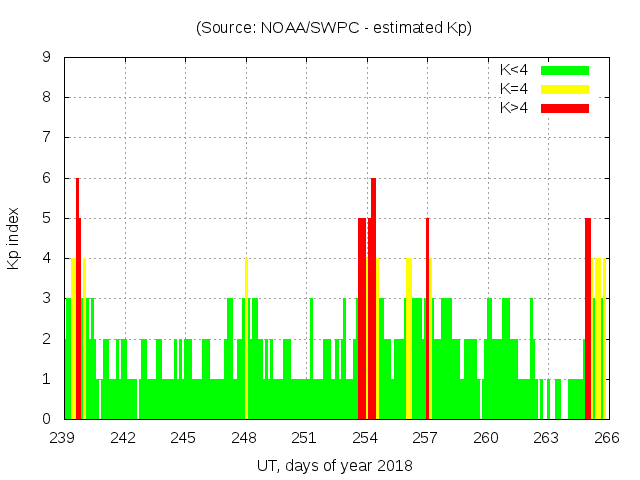This screenshot has width=640, height=480.
Task: Select the K>4 legend text label
Action: 514,108
